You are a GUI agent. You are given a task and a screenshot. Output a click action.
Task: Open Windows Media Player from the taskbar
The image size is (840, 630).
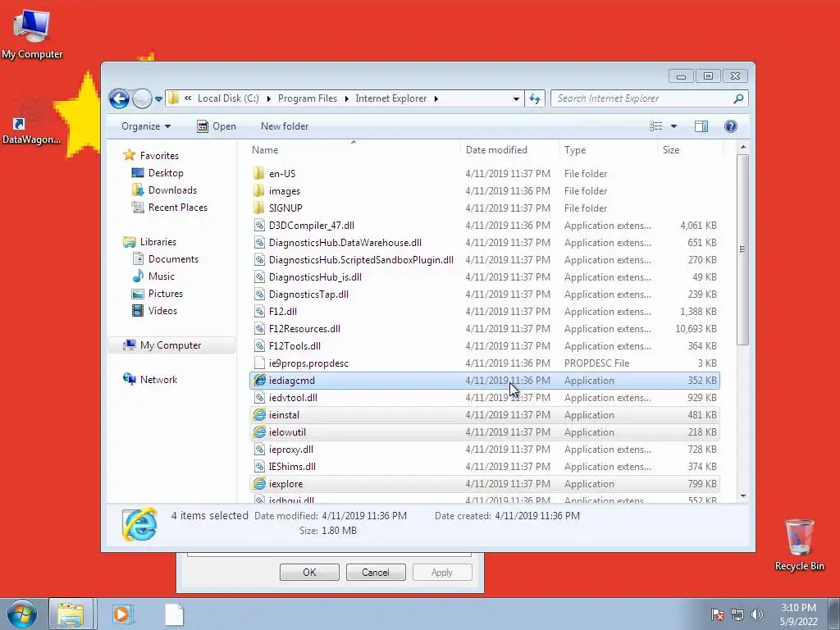click(123, 614)
